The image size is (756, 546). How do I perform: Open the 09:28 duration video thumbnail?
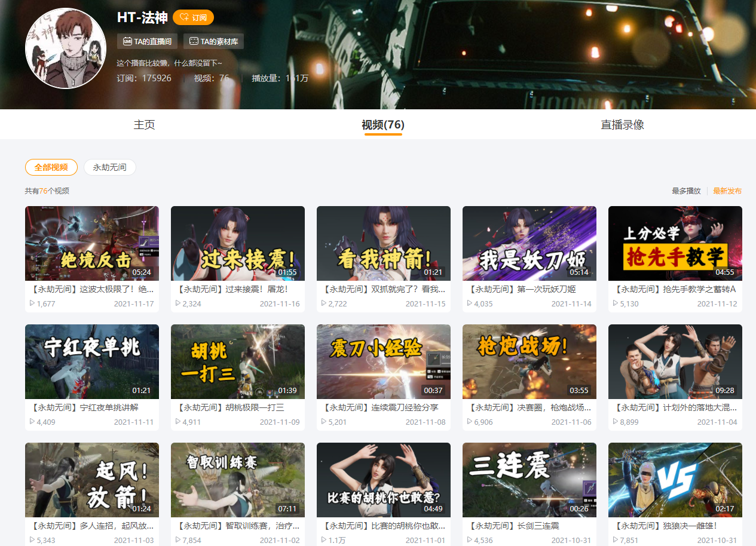point(675,361)
